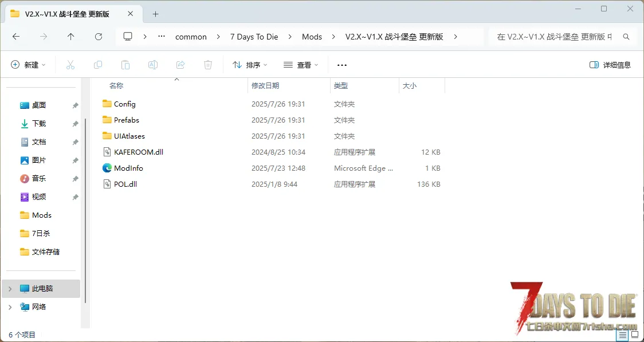This screenshot has width=644, height=342.
Task: Click the search box for this folder
Action: pos(554,37)
